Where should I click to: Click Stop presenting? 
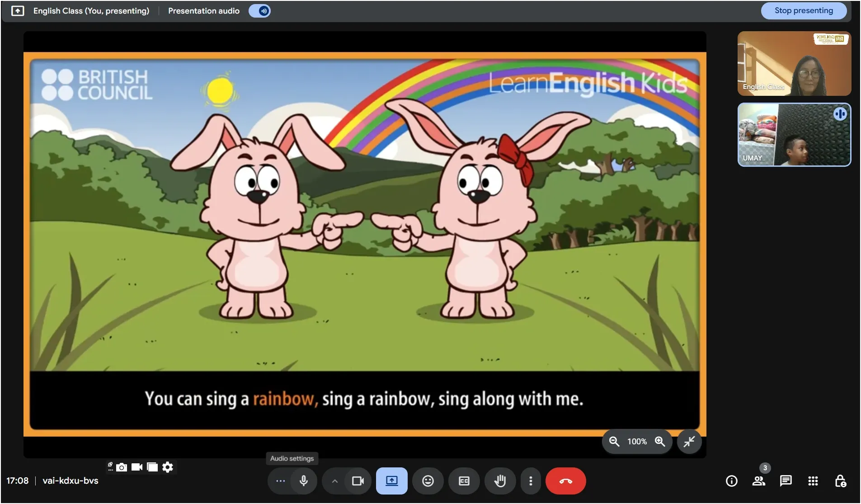(x=804, y=10)
